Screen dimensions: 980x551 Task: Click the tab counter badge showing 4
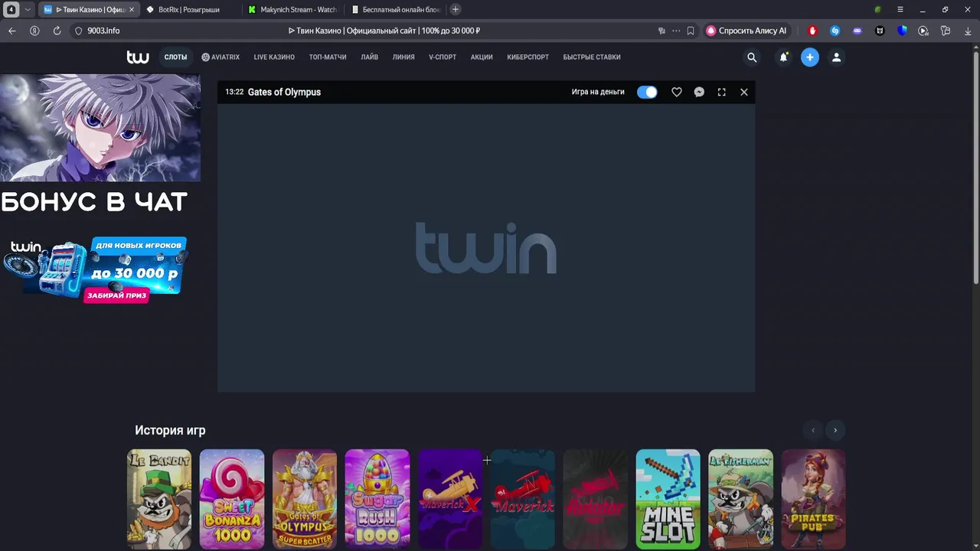click(x=11, y=9)
